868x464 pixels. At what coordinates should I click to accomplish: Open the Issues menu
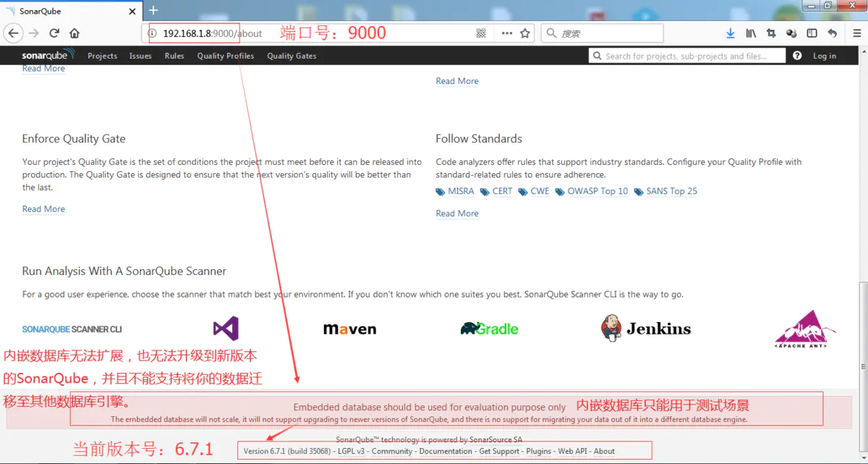pos(140,56)
